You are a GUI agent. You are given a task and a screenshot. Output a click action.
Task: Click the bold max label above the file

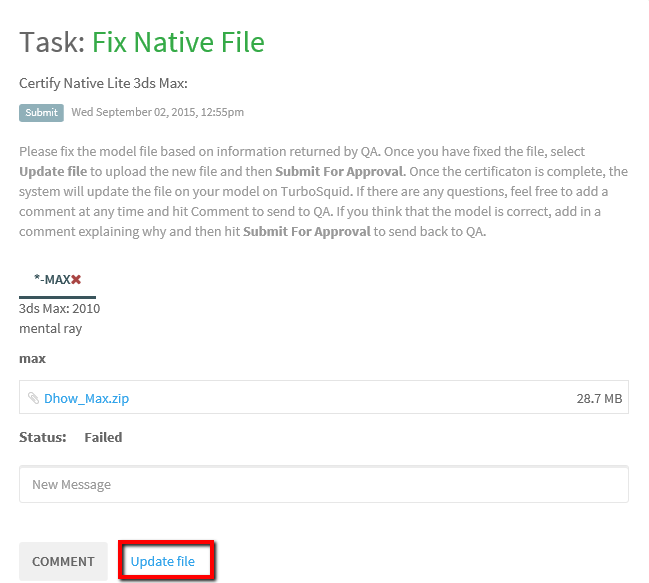click(32, 358)
